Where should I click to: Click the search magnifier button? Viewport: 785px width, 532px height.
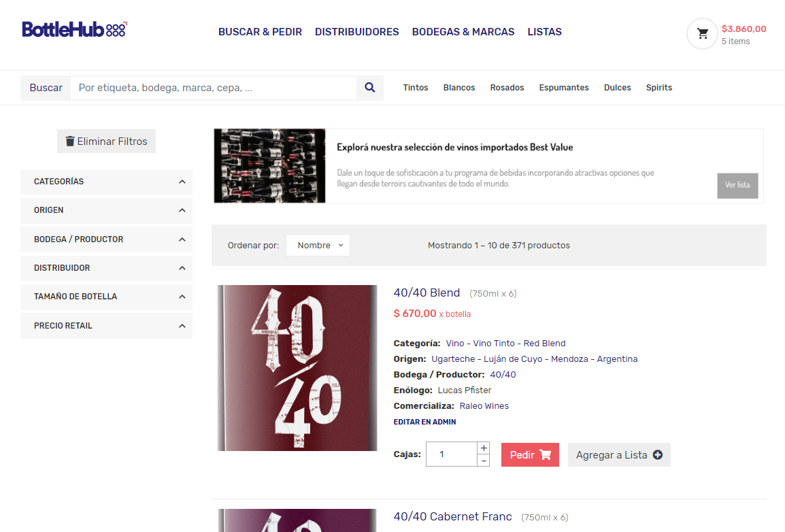(370, 88)
